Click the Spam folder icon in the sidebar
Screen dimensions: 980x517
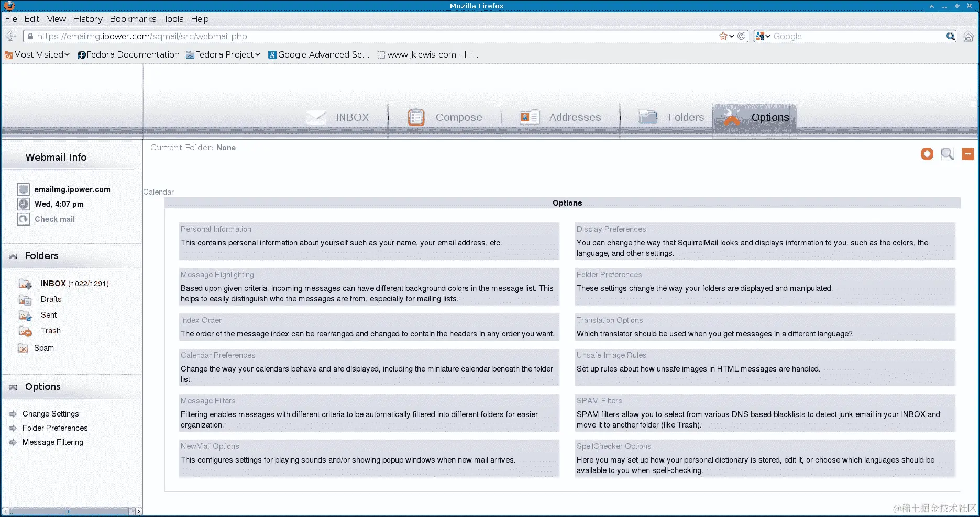(23, 348)
